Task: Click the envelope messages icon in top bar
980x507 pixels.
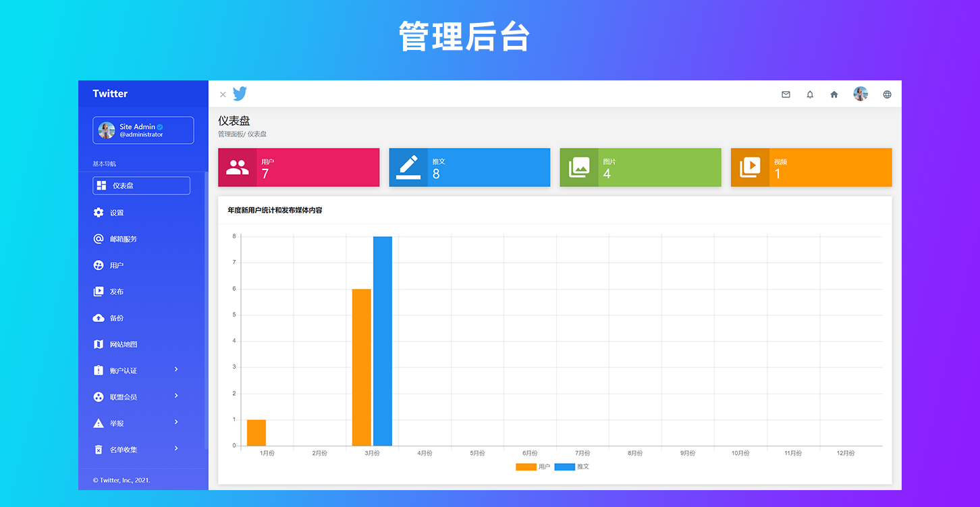Action: [786, 95]
